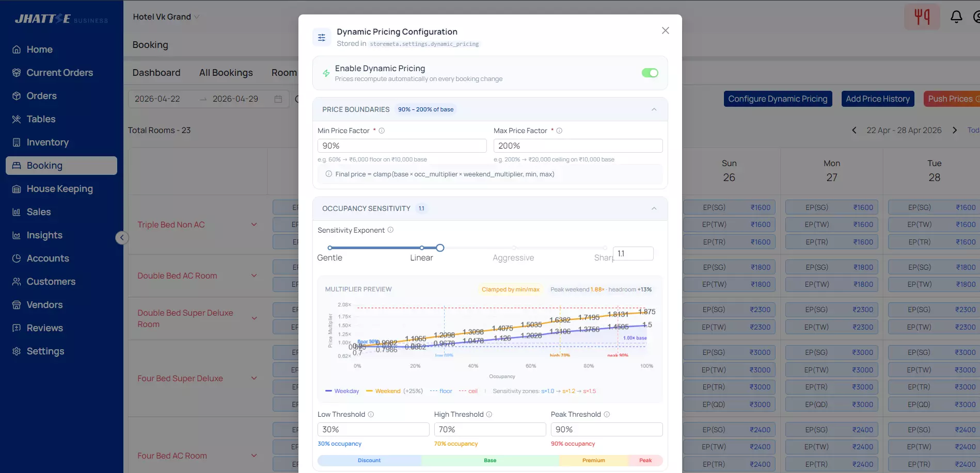Click the Add Price History button
This screenshot has width=980, height=473.
tap(877, 99)
